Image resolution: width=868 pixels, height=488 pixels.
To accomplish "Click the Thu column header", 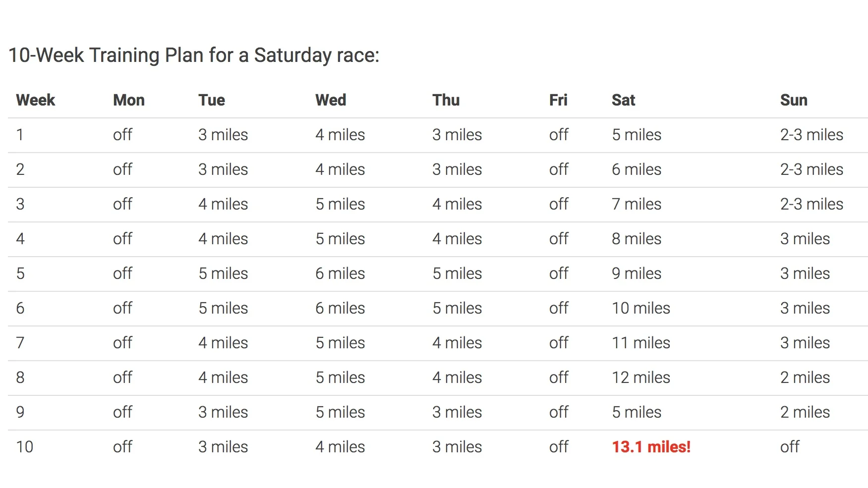I will tap(446, 100).
